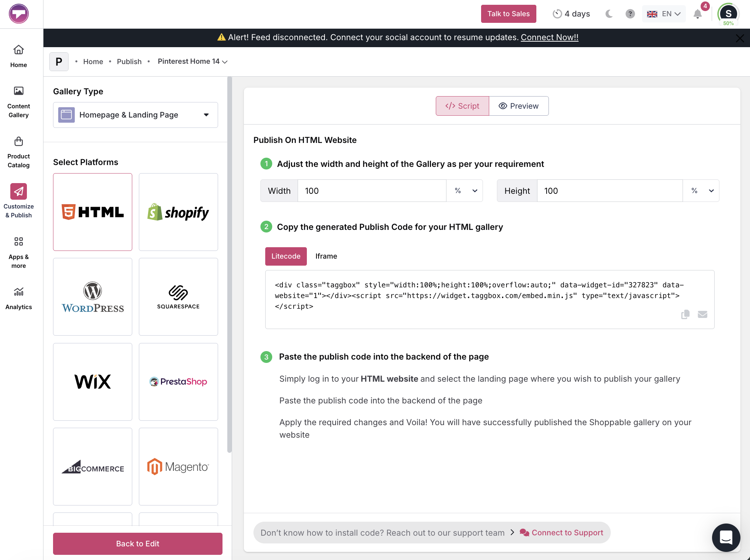
Task: Open the EN language selector
Action: coord(664,14)
